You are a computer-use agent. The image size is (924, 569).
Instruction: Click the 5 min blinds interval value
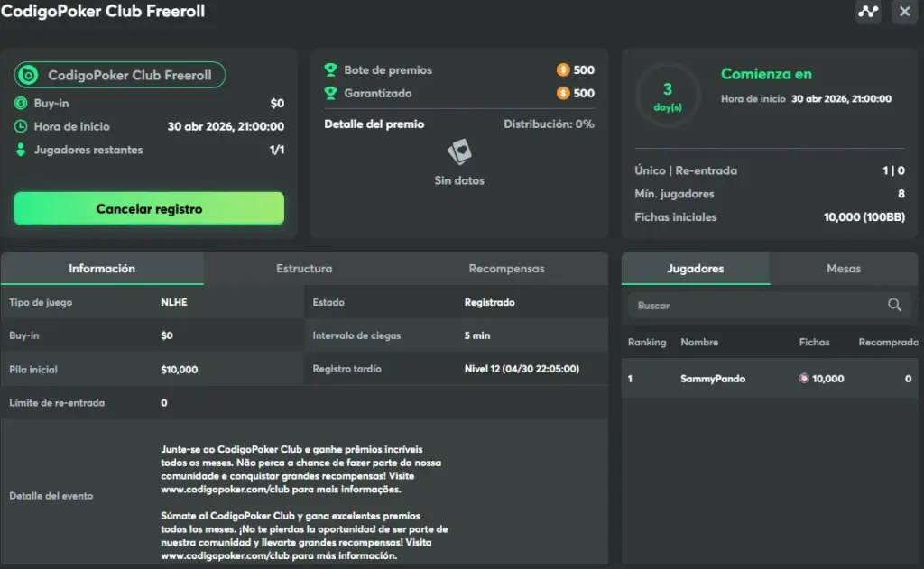click(477, 335)
